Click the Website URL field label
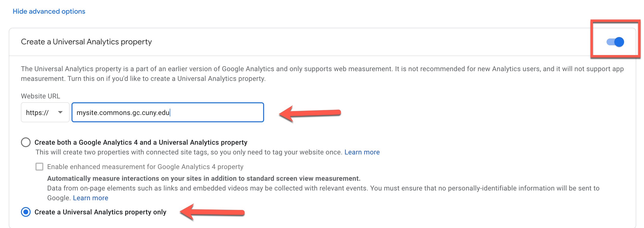Viewport: 644px width, 228px height. 41,96
